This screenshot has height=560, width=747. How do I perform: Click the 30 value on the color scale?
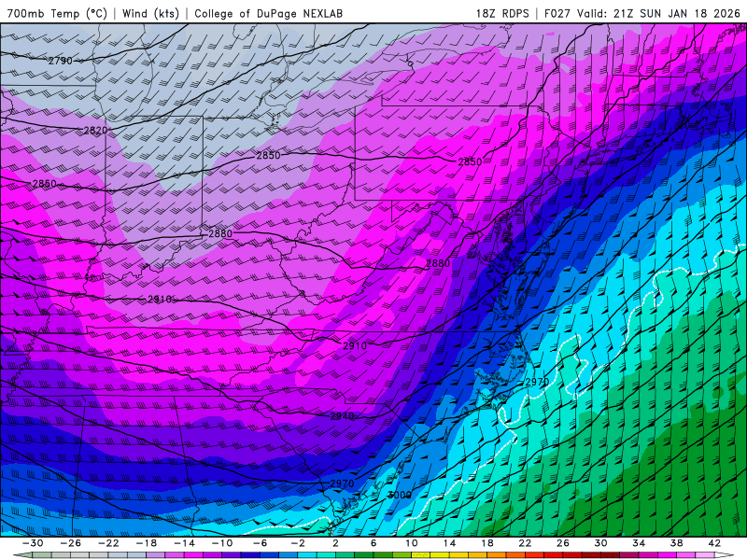coord(600,543)
